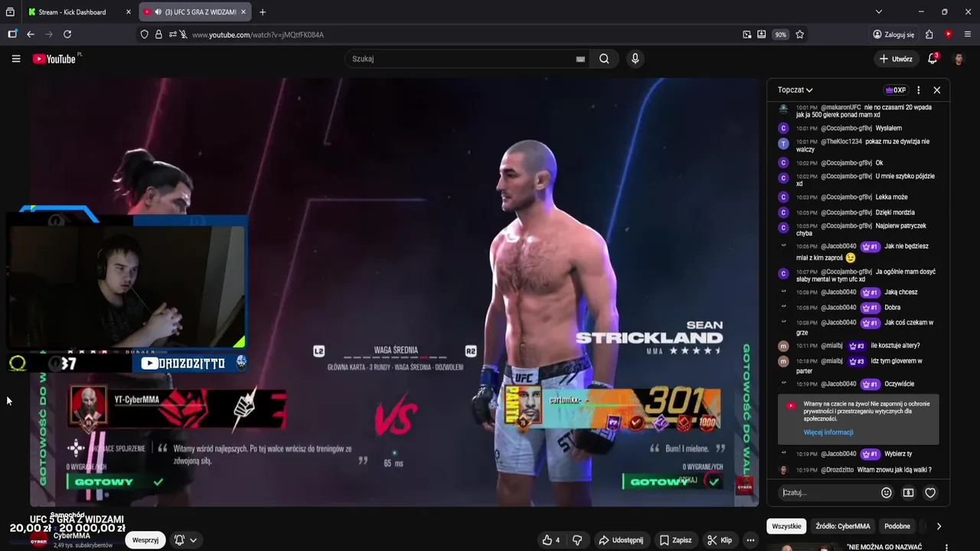
Task: Open the account avatar menu
Action: pyautogui.click(x=959, y=59)
